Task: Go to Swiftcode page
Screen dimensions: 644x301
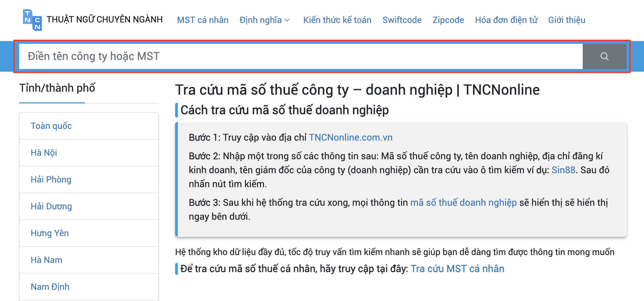Action: [402, 20]
